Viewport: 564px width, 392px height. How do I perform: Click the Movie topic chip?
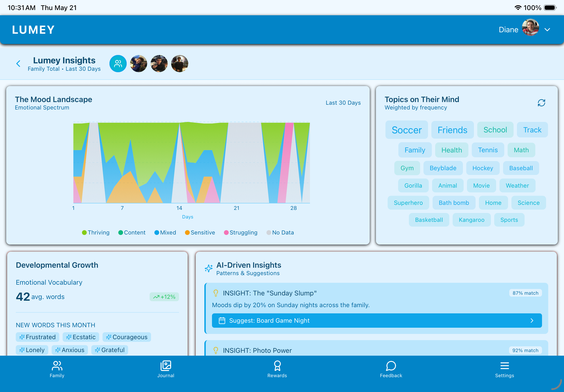(x=481, y=185)
